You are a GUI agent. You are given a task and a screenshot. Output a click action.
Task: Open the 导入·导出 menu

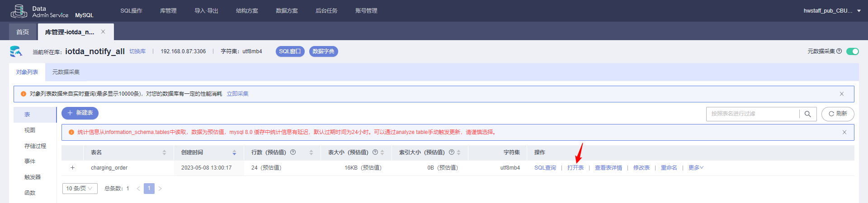point(206,11)
